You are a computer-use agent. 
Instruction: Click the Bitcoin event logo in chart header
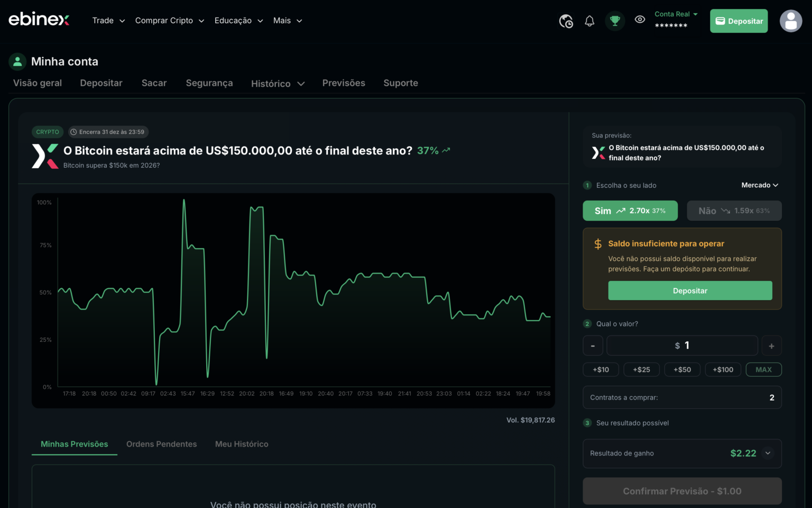pyautogui.click(x=45, y=156)
